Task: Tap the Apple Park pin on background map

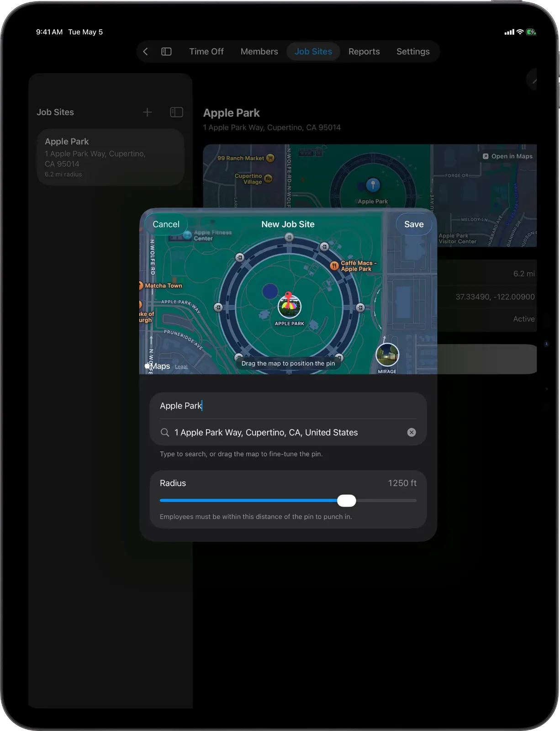Action: (373, 185)
